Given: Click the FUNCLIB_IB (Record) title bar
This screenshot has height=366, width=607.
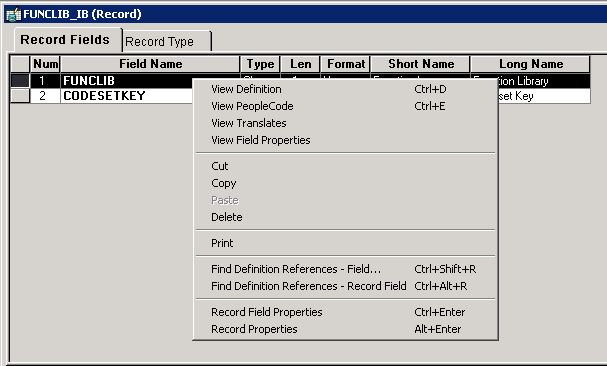Looking at the screenshot, I should coord(306,14).
